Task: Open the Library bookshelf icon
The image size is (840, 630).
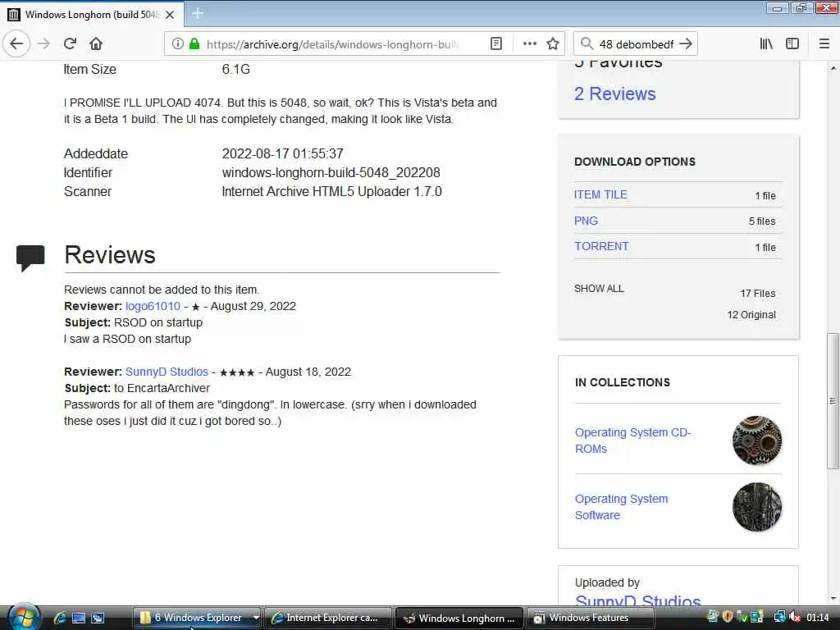Action: pyautogui.click(x=766, y=44)
